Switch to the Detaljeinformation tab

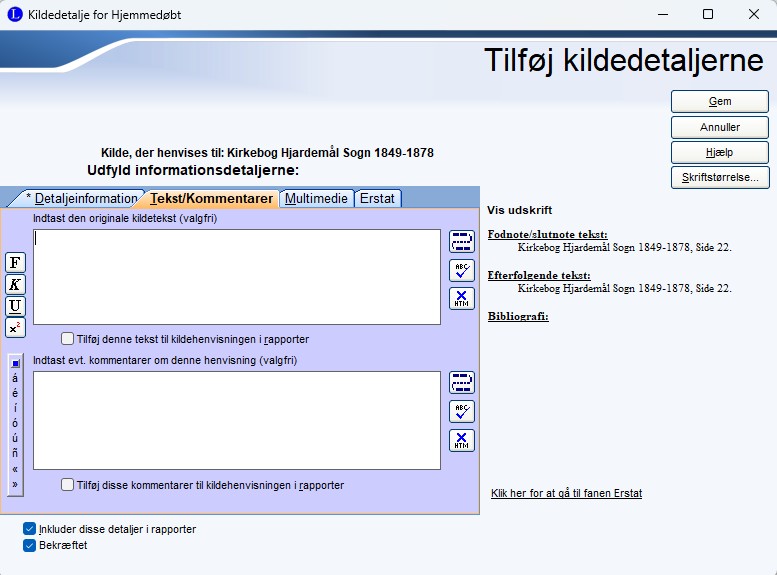(x=78, y=198)
